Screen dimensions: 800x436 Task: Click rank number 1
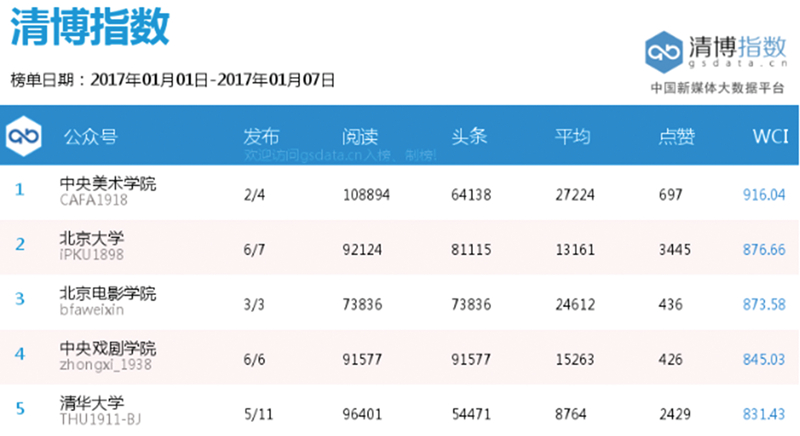19,190
